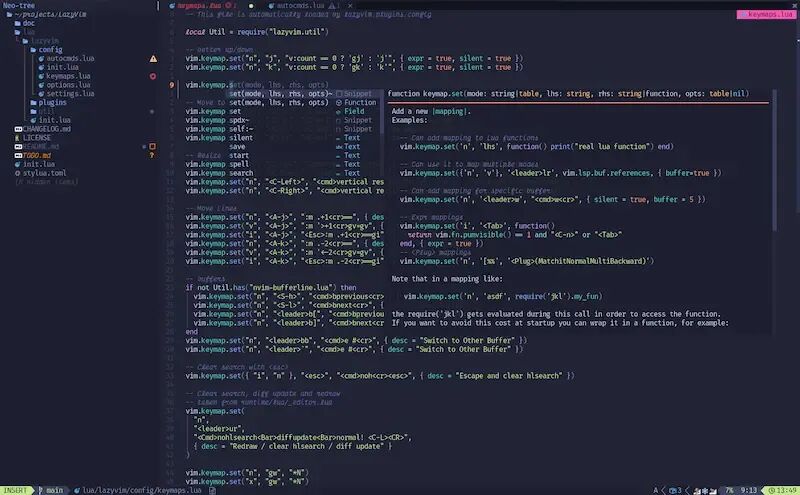Choose the Function completion item set(mode, lhs, rhs, opts)

(x=303, y=103)
